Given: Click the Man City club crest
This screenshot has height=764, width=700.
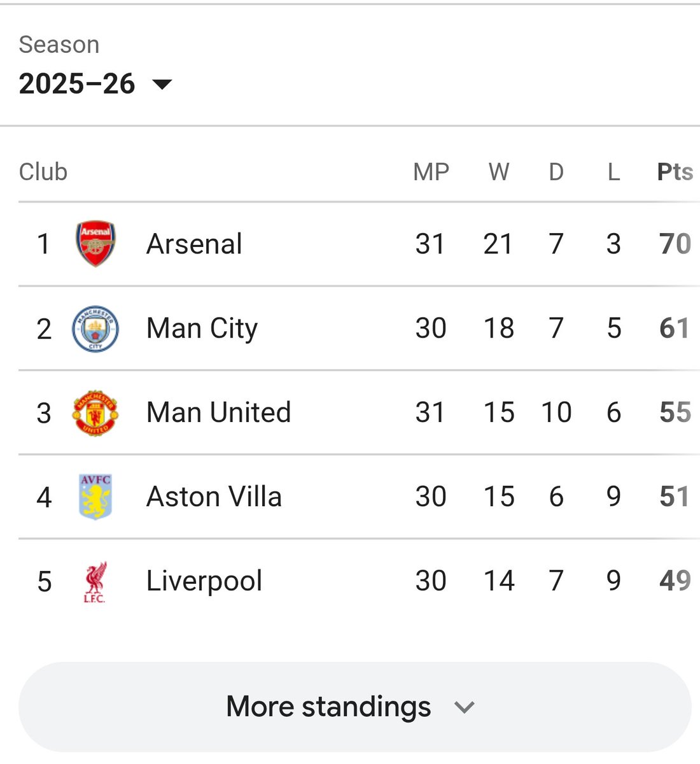Looking at the screenshot, I should coord(95,329).
